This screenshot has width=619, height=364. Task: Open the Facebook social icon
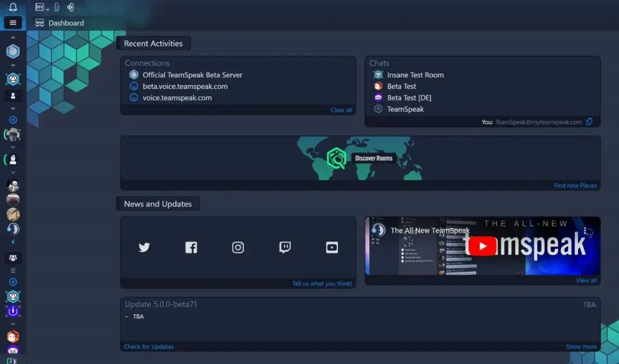[x=191, y=248]
